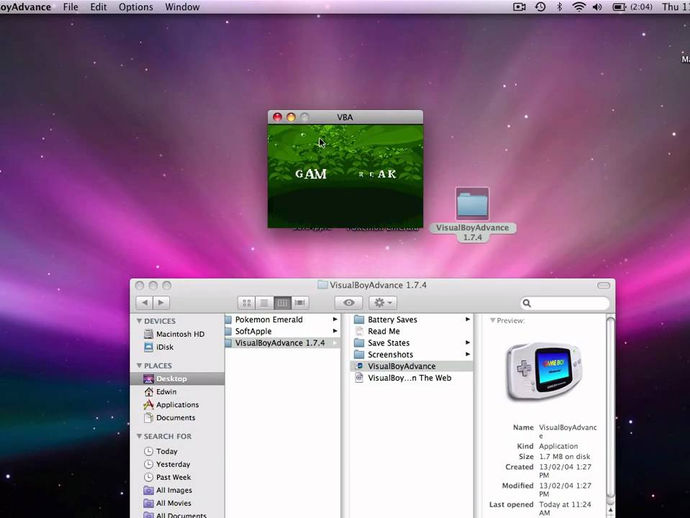Go forward in Finder window
The height and width of the screenshot is (518, 690).
pos(161,303)
